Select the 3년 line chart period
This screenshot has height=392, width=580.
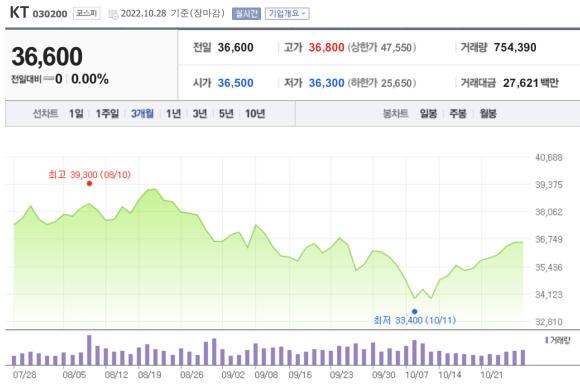[200, 114]
